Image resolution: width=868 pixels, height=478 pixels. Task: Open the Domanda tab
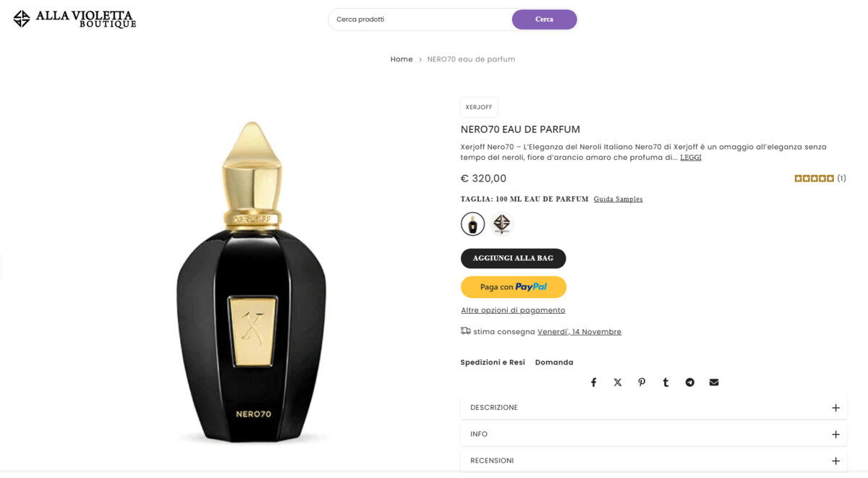[x=554, y=362]
